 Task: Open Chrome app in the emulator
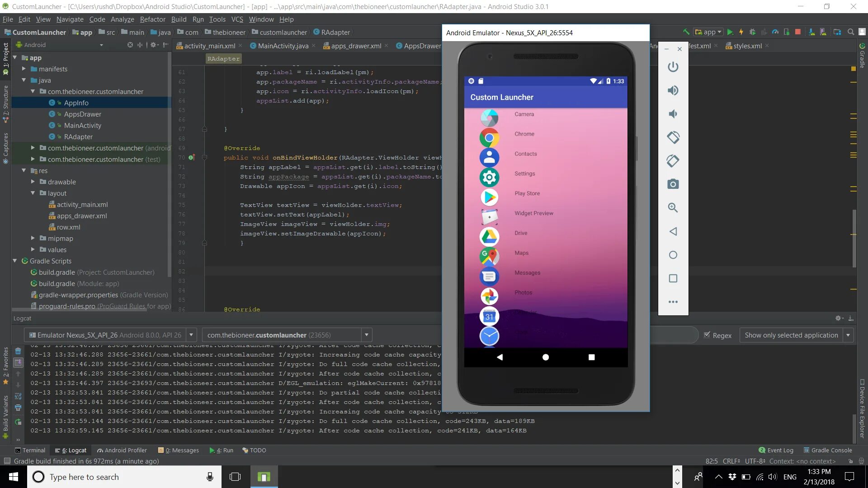(489, 137)
